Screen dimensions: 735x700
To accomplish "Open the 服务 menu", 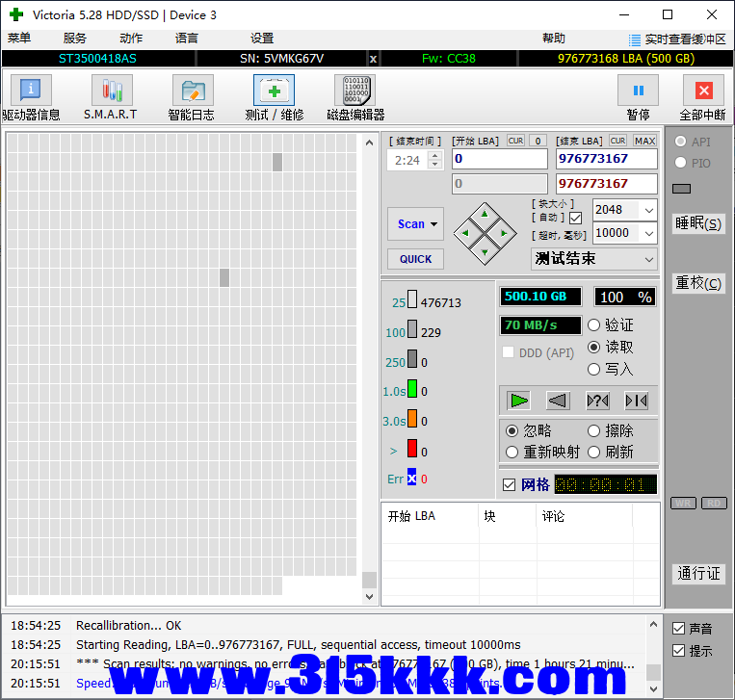I will [74, 39].
